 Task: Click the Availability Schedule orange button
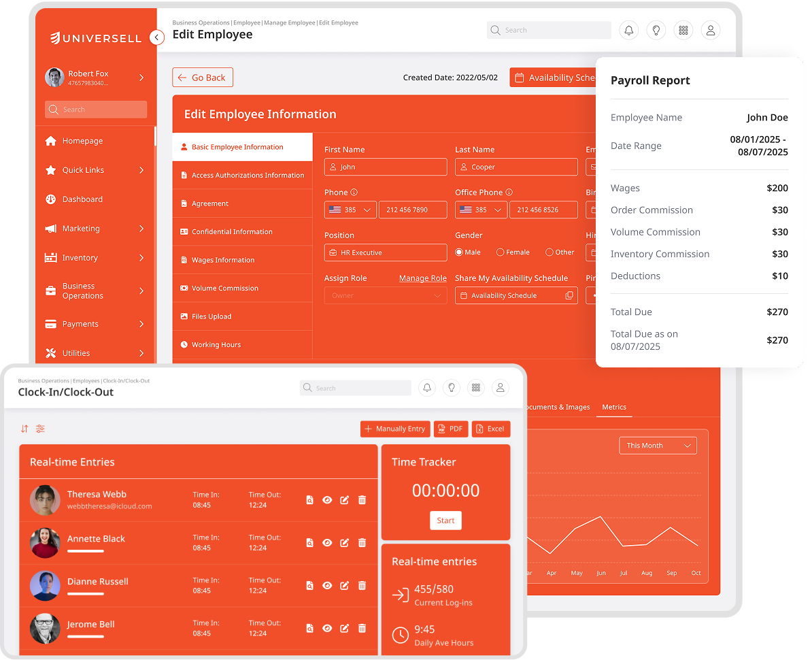pos(553,77)
